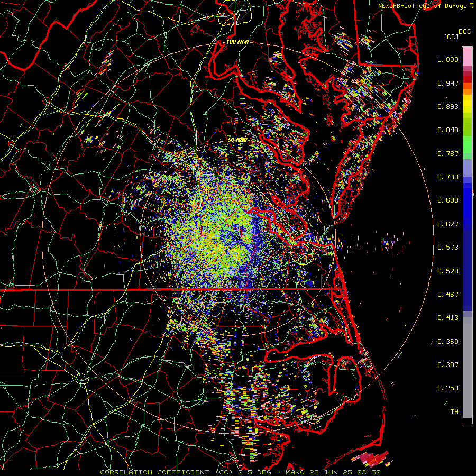Click the CORRELATION COEFFICIENT (CC) caption text

click(167, 472)
